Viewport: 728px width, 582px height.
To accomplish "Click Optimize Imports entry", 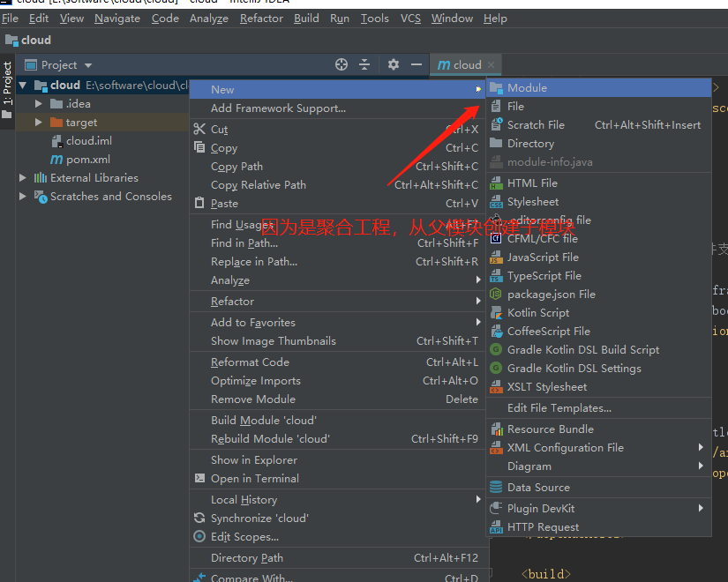I will tap(340, 381).
